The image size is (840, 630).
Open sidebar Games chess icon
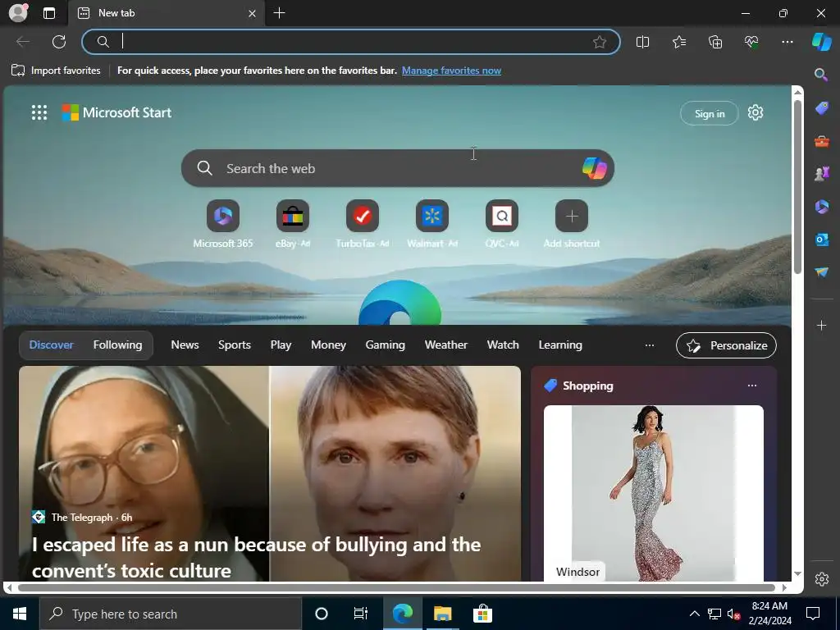coord(822,174)
